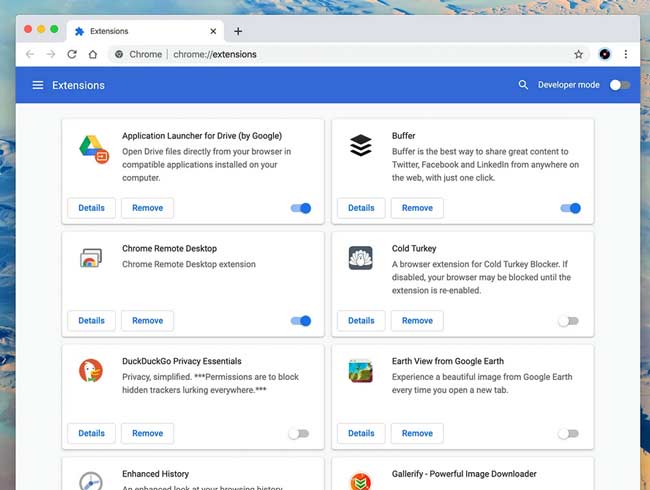Disable Application Launcher for Drive toggle
This screenshot has height=490, width=650.
pos(300,208)
